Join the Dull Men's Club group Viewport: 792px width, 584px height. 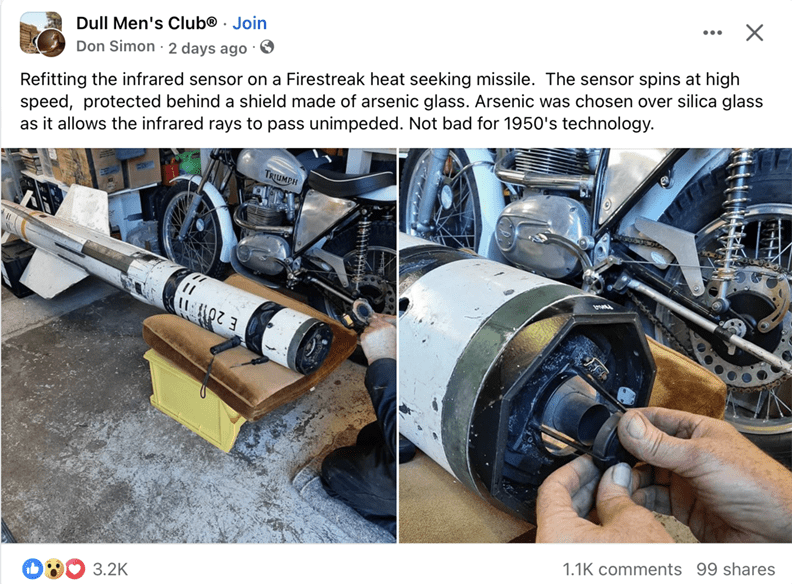250,23
